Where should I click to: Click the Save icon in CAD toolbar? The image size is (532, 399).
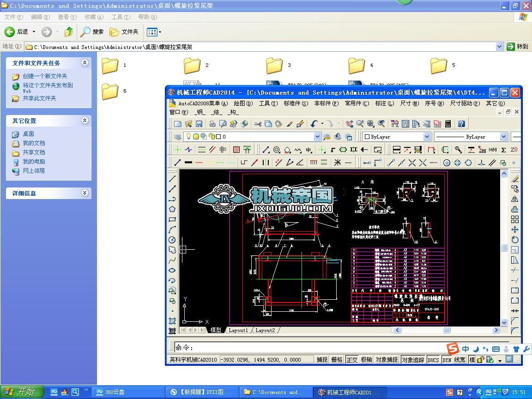click(199, 124)
